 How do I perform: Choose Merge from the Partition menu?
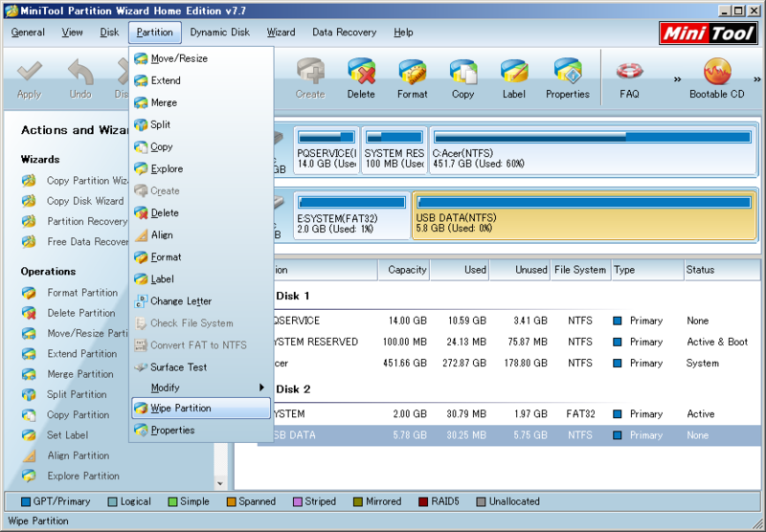pos(201,102)
